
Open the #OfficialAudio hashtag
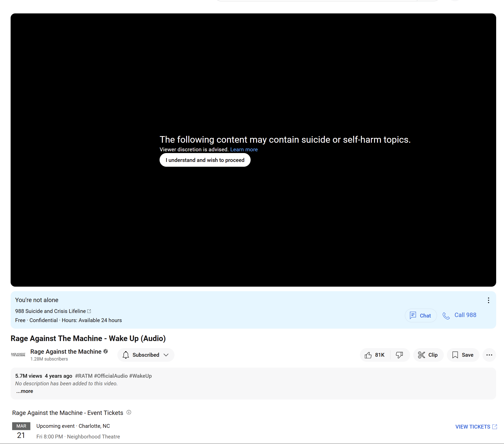tap(111, 376)
